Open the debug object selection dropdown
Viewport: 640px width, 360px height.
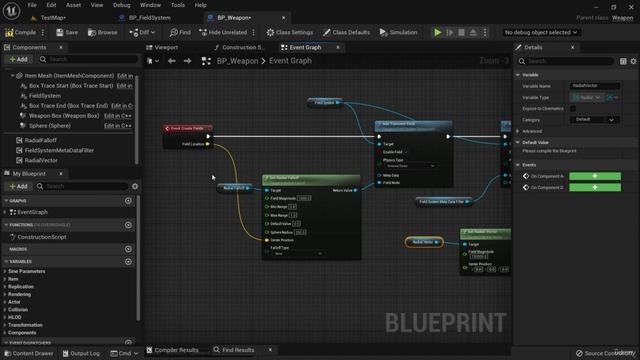click(540, 32)
